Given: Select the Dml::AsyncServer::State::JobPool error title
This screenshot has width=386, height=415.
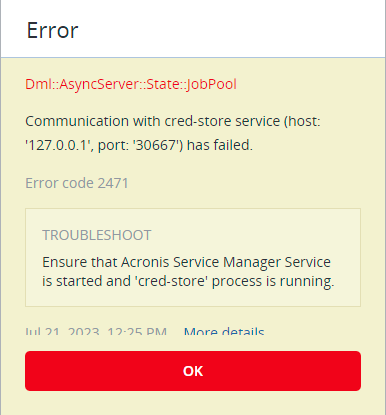Looking at the screenshot, I should click(131, 84).
